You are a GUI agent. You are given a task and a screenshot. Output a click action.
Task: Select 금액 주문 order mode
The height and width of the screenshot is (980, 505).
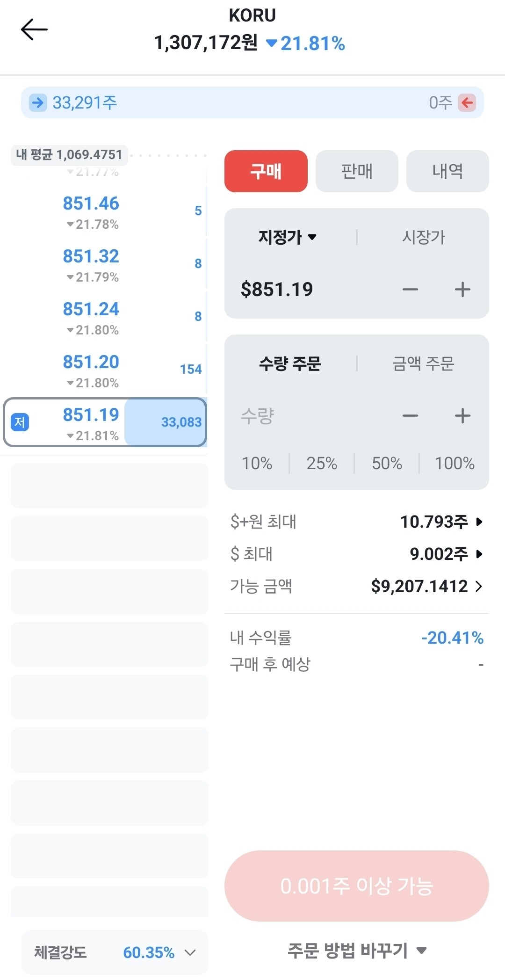(423, 363)
